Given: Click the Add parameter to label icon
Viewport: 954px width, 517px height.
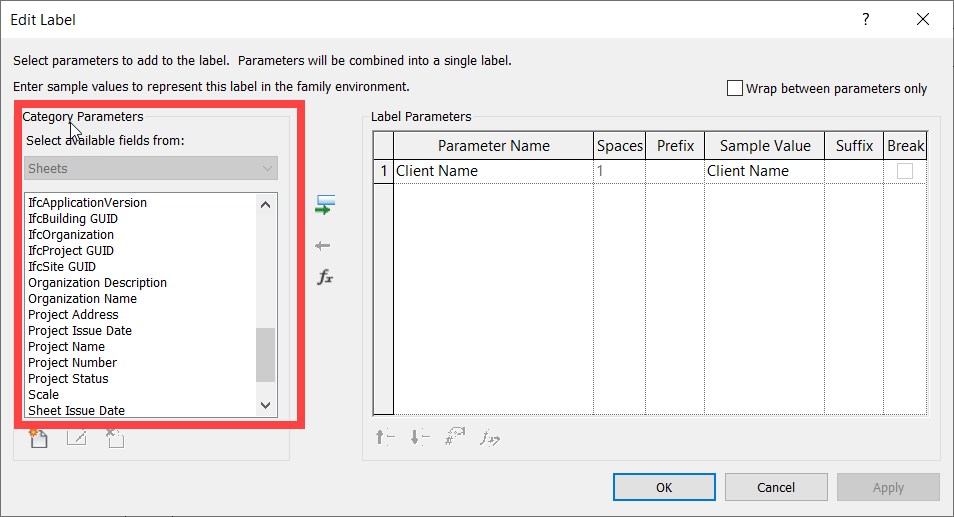Looking at the screenshot, I should [x=325, y=205].
